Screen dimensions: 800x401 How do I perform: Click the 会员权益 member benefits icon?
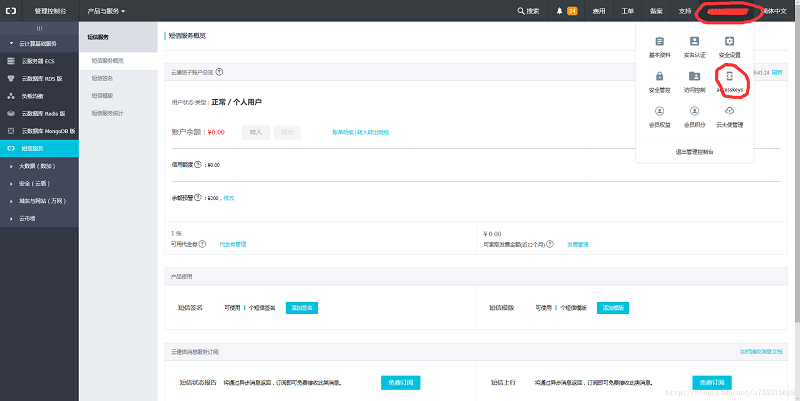660,112
